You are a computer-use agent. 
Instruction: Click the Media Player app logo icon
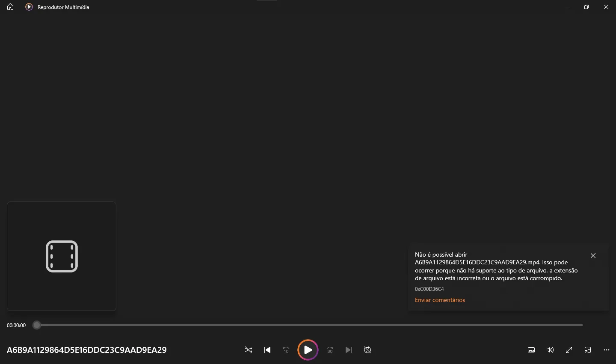pos(29,7)
